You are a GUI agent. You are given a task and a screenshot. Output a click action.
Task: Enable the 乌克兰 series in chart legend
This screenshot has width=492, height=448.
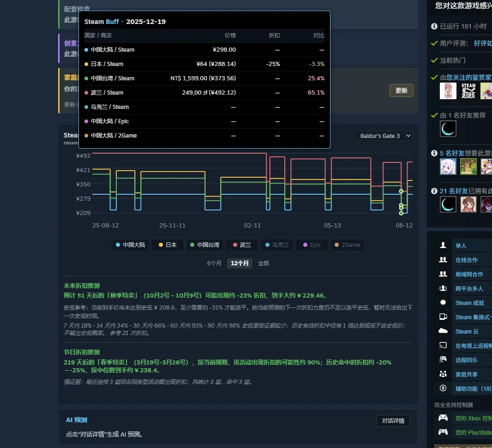(x=277, y=245)
